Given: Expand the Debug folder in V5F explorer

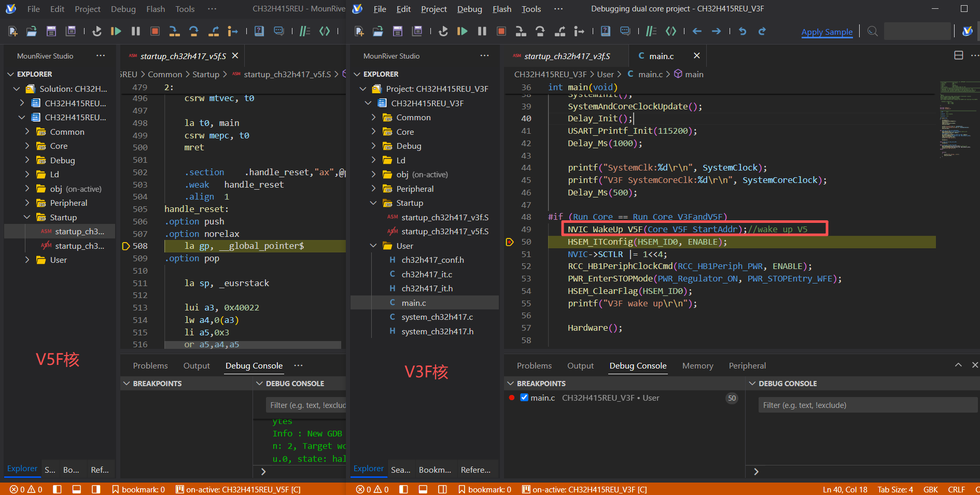Looking at the screenshot, I should point(27,160).
